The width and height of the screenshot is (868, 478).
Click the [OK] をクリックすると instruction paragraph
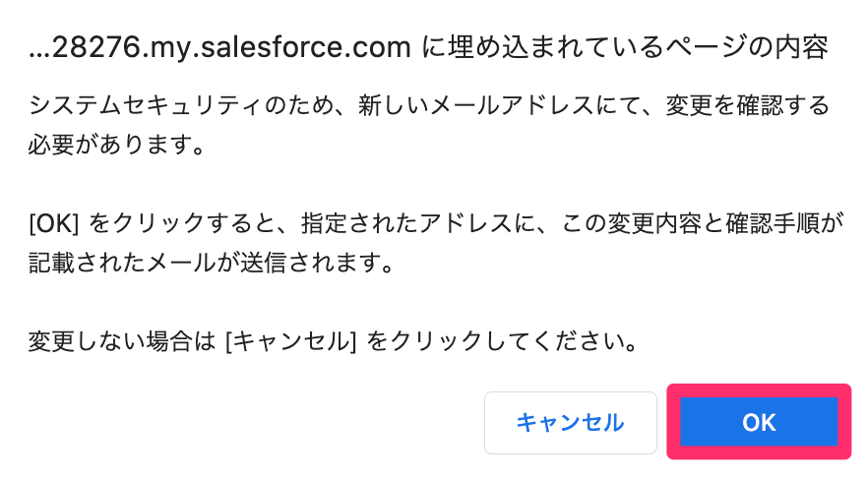coord(436,243)
